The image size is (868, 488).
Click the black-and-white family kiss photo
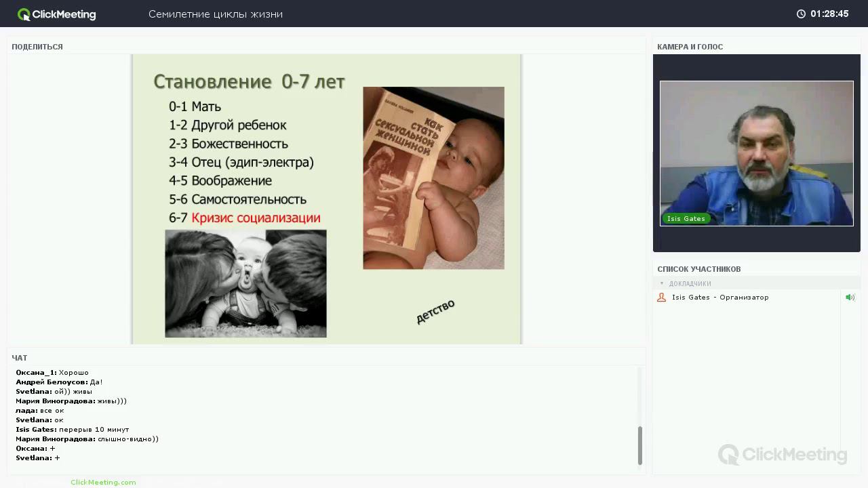245,283
